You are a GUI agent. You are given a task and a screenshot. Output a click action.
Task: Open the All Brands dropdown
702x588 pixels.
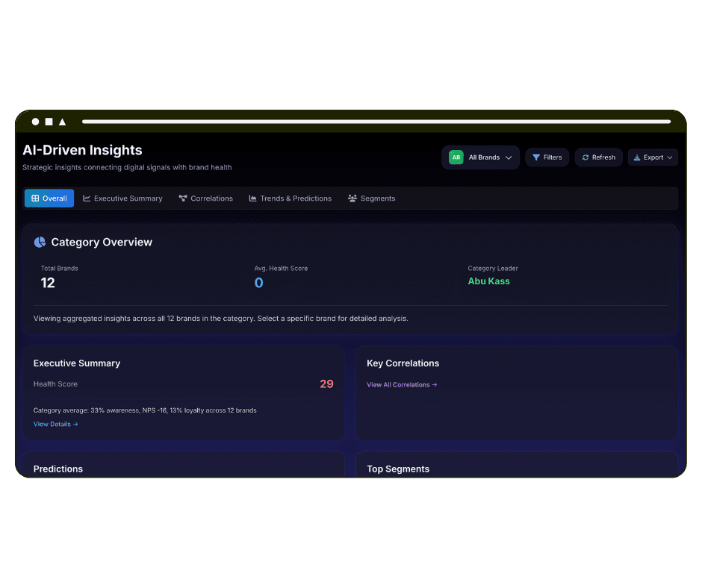[x=480, y=157]
